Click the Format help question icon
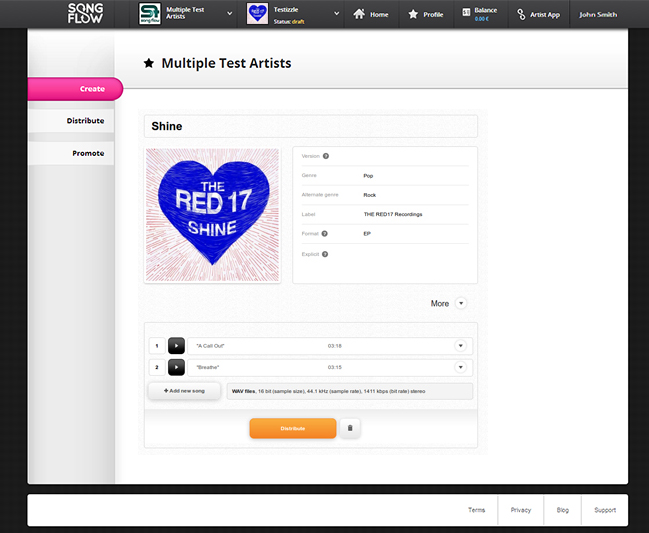 click(x=324, y=233)
